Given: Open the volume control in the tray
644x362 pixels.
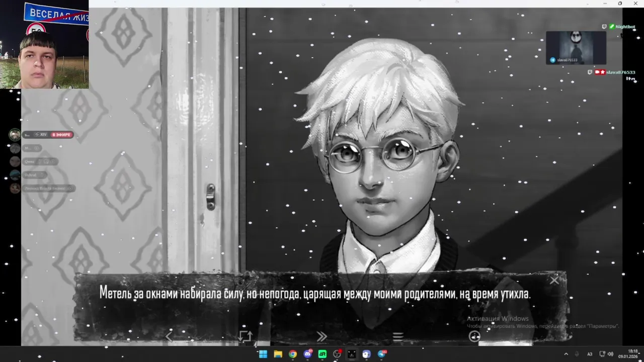Looking at the screenshot, I should (x=610, y=354).
